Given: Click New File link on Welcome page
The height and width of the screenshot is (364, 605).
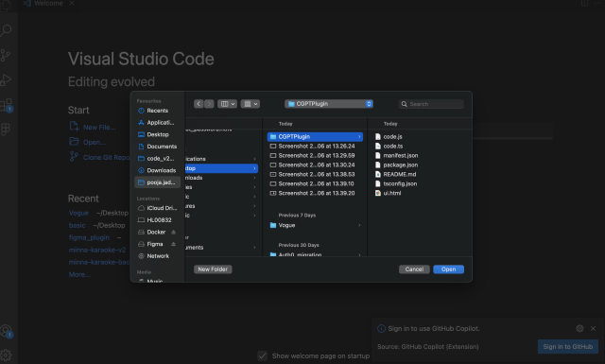Looking at the screenshot, I should (93, 127).
